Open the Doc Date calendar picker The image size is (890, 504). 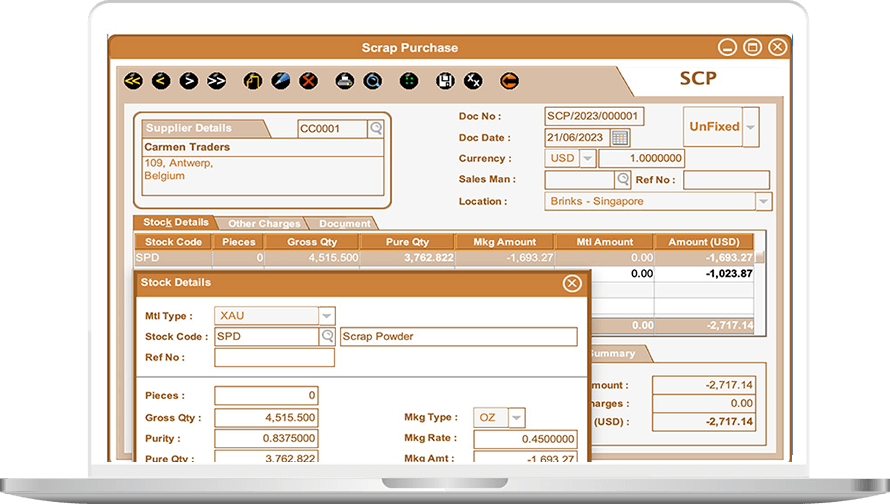(620, 137)
